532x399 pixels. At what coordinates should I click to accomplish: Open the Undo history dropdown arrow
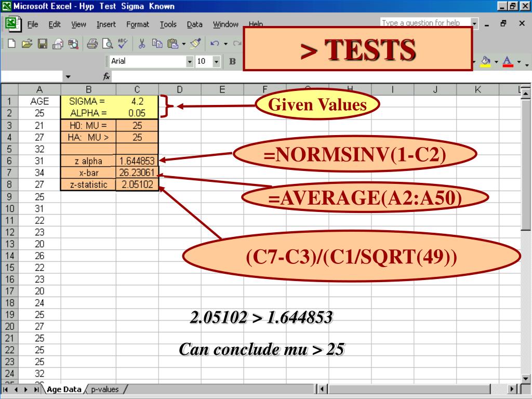[225, 44]
